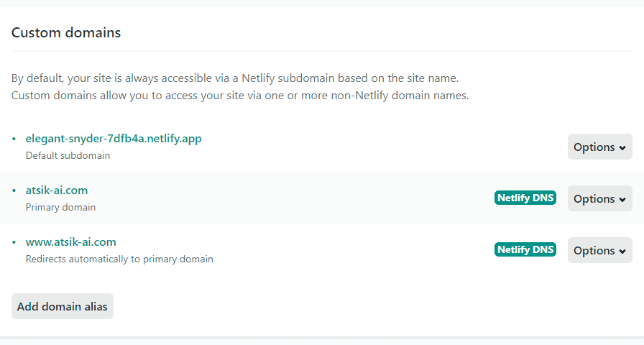Screen dimensions: 644x345
Task: Click Netlify DNS badge beside www.atsik-ai.com
Action: pyautogui.click(x=525, y=249)
